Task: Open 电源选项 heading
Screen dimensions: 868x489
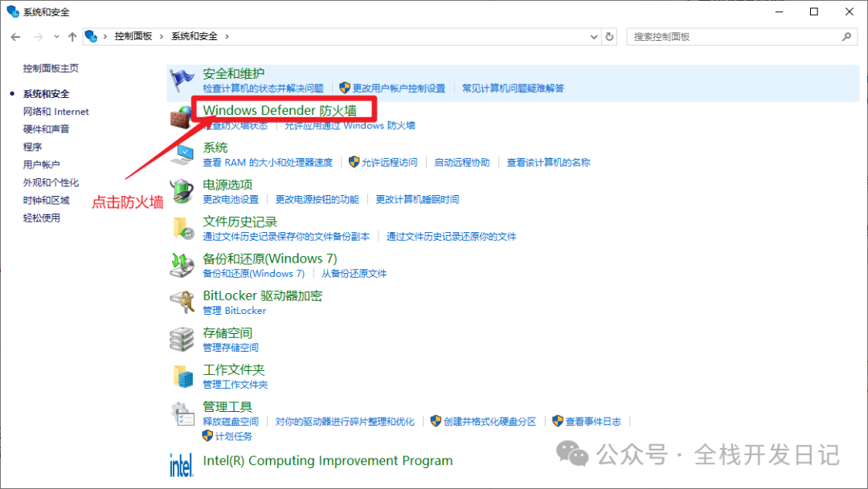Action: [x=227, y=185]
